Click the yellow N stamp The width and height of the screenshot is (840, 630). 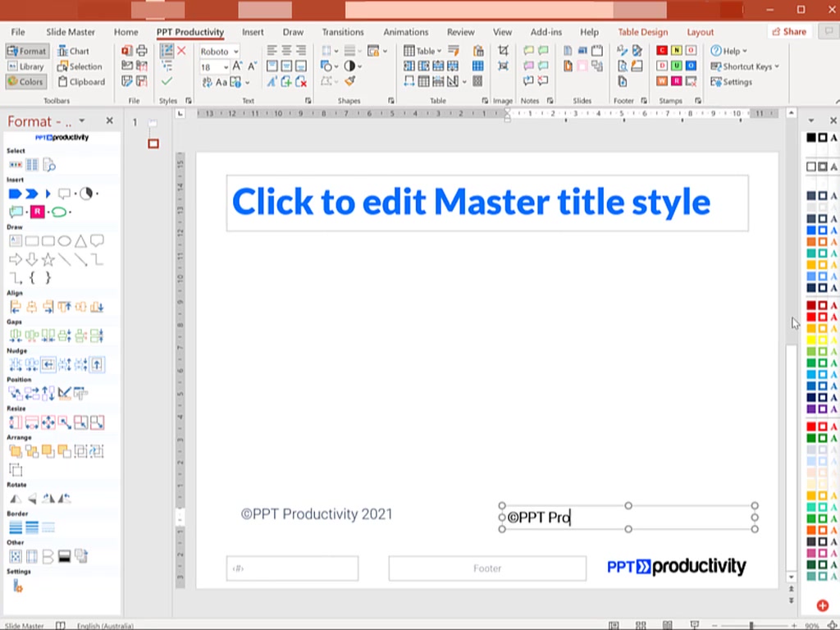[x=677, y=50]
